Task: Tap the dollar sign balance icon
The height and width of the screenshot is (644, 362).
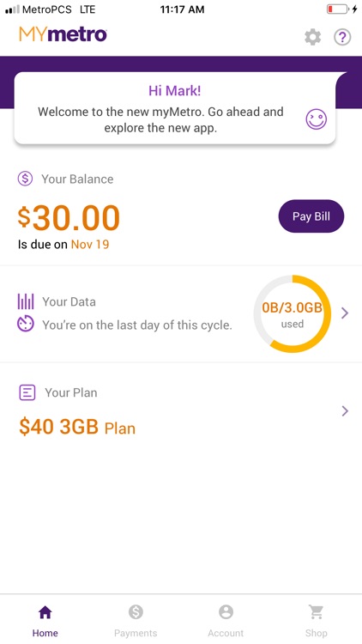Action: pos(25,179)
